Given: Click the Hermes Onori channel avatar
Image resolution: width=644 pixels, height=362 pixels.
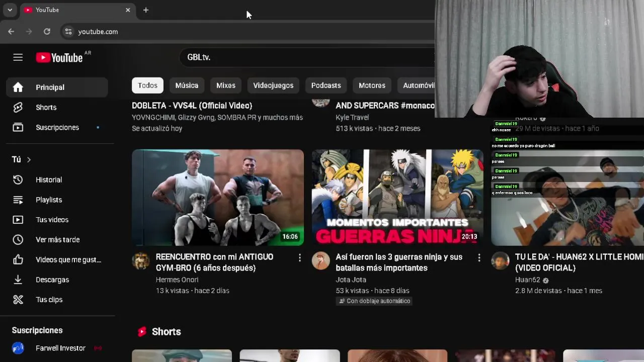Looking at the screenshot, I should pyautogui.click(x=141, y=261).
